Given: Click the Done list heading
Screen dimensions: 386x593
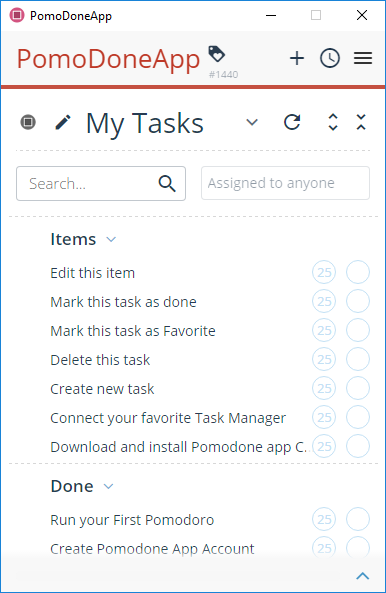Looking at the screenshot, I should pyautogui.click(x=72, y=486).
